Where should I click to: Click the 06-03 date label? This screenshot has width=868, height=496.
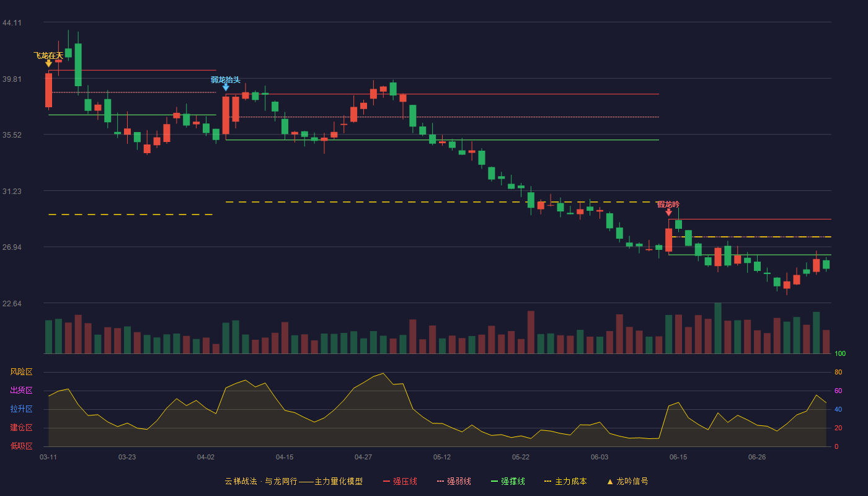click(600, 457)
